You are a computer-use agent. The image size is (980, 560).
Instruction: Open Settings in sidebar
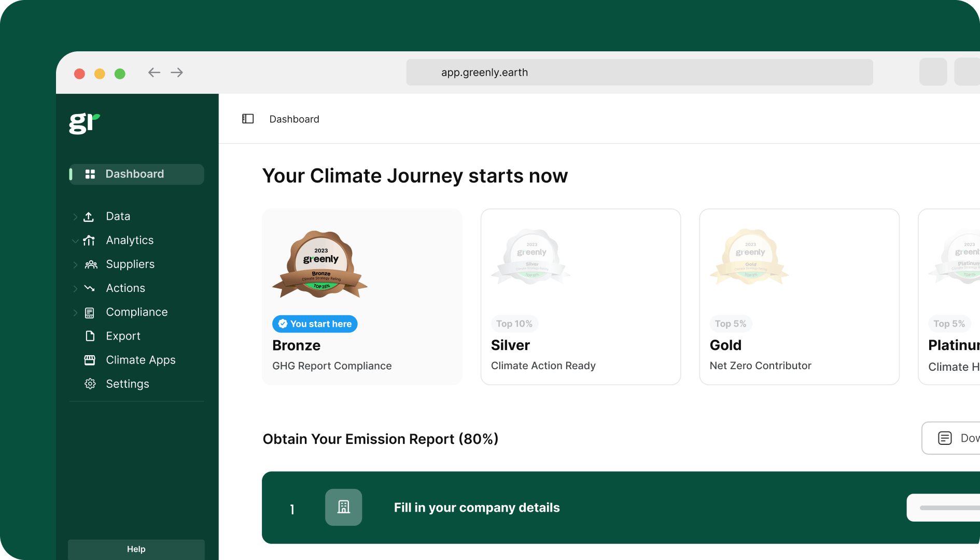pos(128,384)
